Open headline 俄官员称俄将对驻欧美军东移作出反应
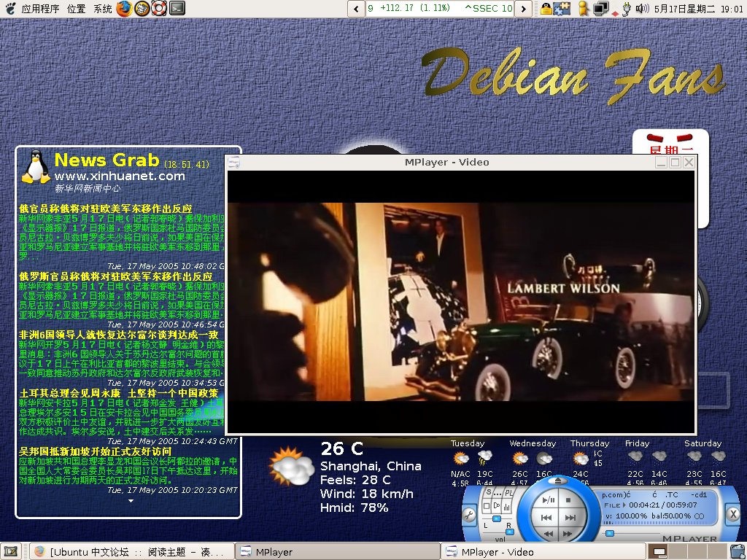This screenshot has height=560, width=747. coord(105,209)
